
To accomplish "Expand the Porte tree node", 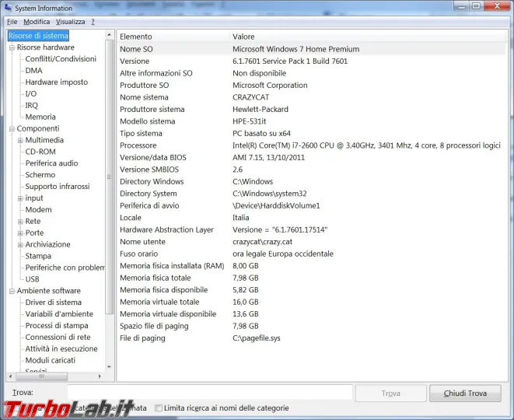I will tap(20, 233).
